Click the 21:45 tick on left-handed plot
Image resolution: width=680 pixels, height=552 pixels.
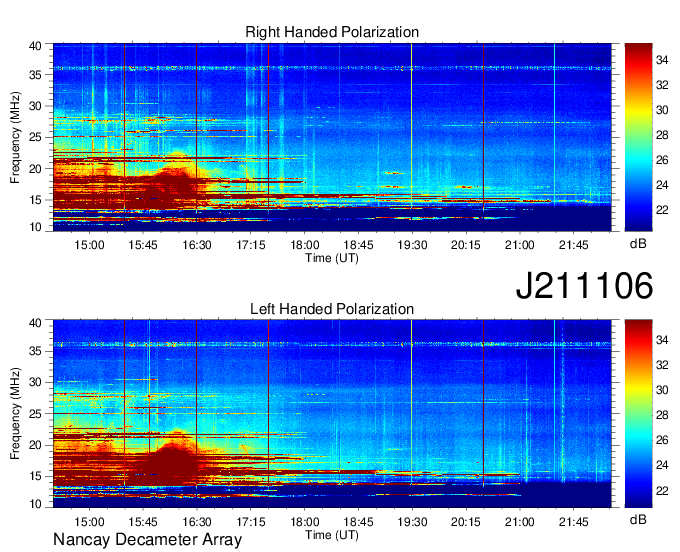pyautogui.click(x=573, y=522)
